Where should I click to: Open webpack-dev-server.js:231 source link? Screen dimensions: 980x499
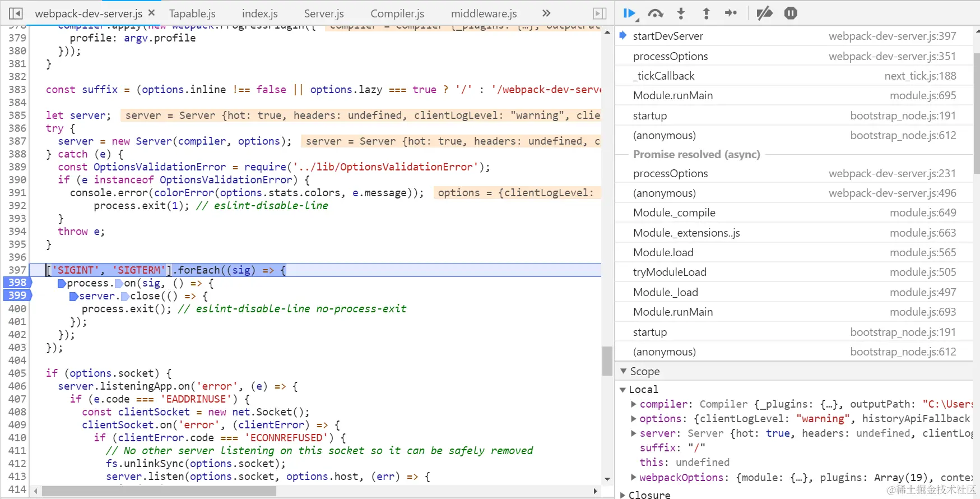click(x=892, y=173)
